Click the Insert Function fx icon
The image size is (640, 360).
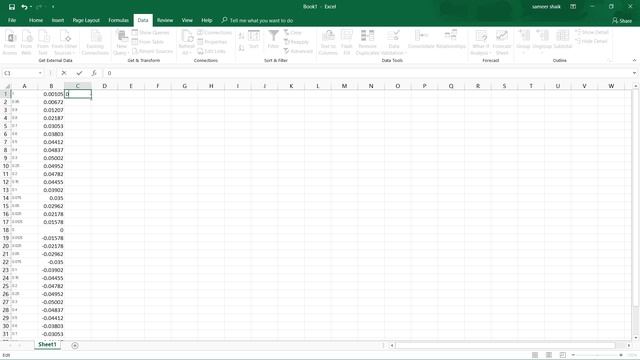click(94, 73)
